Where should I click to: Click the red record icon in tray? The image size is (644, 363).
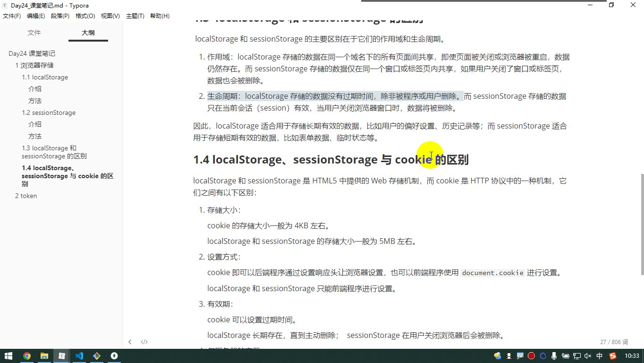[532, 356]
